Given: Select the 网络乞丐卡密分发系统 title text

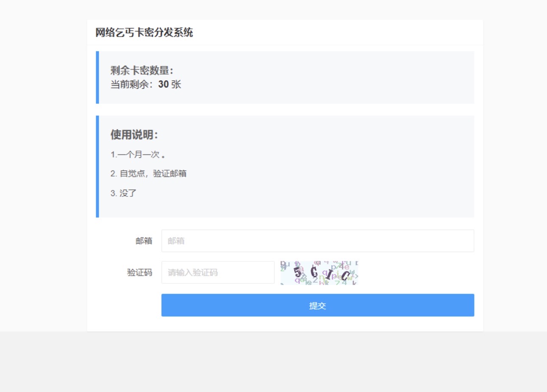Looking at the screenshot, I should tap(144, 33).
